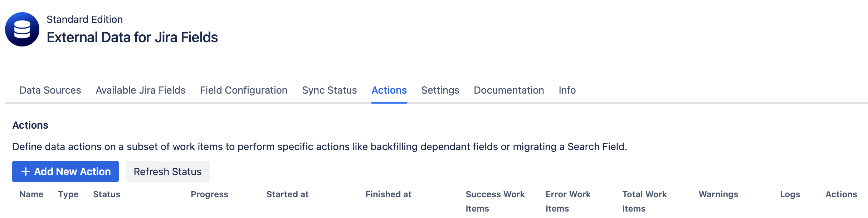Click the External Data for Jira Fields app logo
Screen dimensions: 868x218
pyautogui.click(x=22, y=29)
